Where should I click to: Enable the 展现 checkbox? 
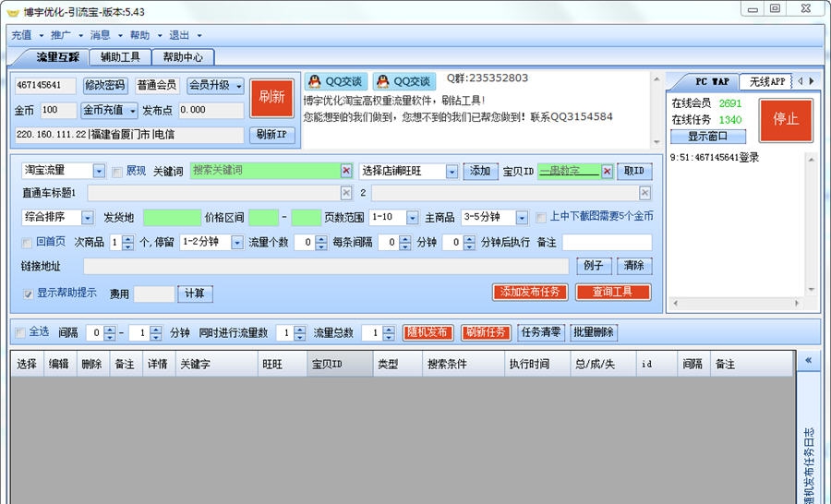click(x=117, y=172)
